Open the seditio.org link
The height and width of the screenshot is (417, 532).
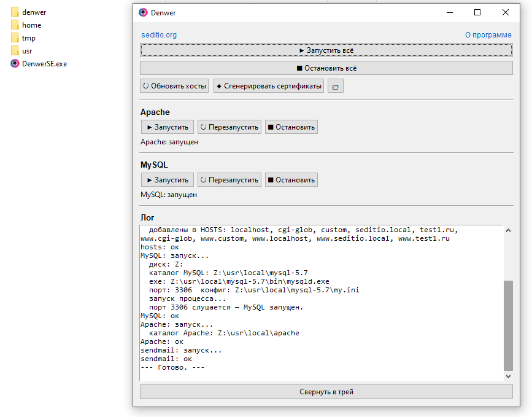click(159, 35)
